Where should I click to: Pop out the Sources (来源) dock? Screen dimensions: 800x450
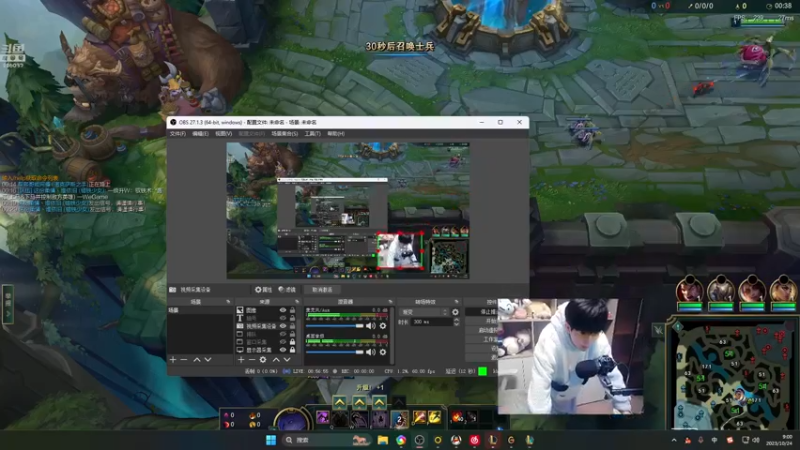297,302
